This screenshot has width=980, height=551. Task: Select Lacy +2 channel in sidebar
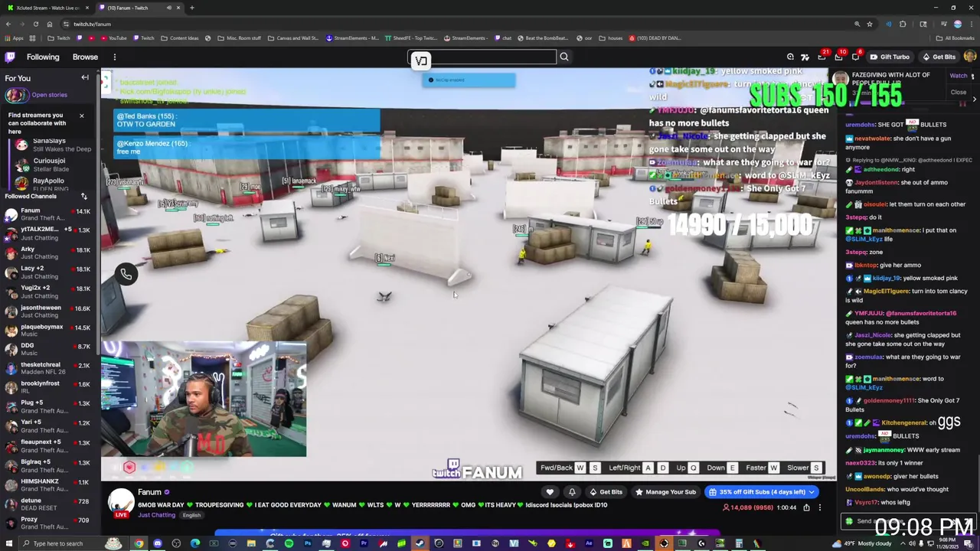pyautogui.click(x=50, y=272)
